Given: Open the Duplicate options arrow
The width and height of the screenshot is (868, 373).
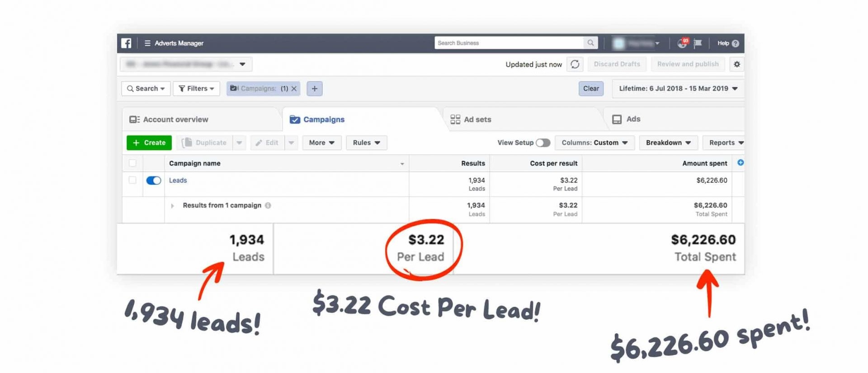Looking at the screenshot, I should click(239, 143).
